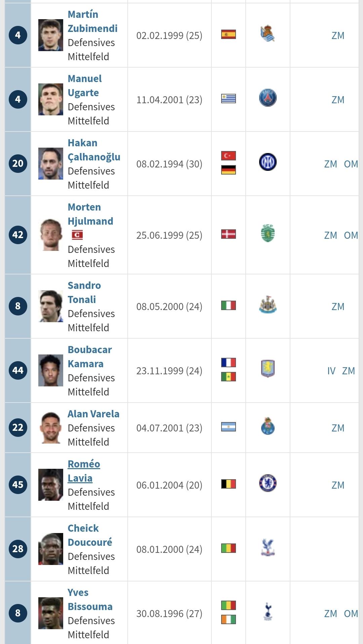
Task: Click the IV position link for Kamara
Action: 331,371
